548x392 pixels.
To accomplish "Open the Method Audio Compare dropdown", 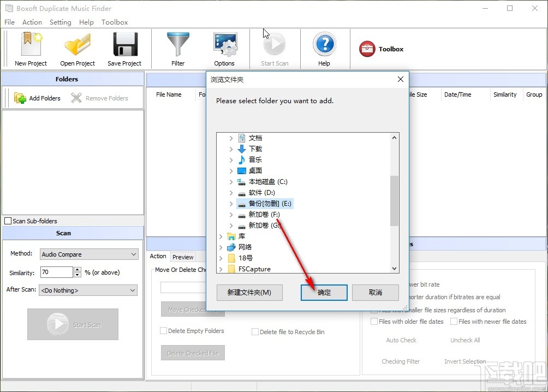I will click(89, 254).
